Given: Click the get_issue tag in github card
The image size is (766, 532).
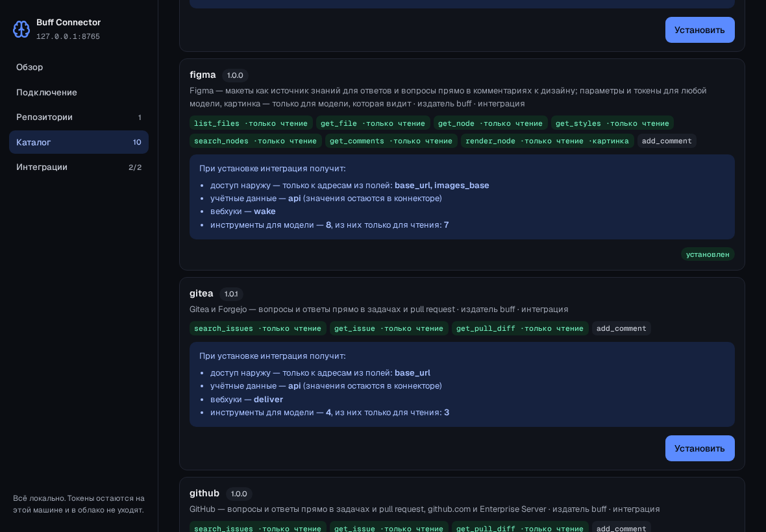Looking at the screenshot, I should pos(389,527).
